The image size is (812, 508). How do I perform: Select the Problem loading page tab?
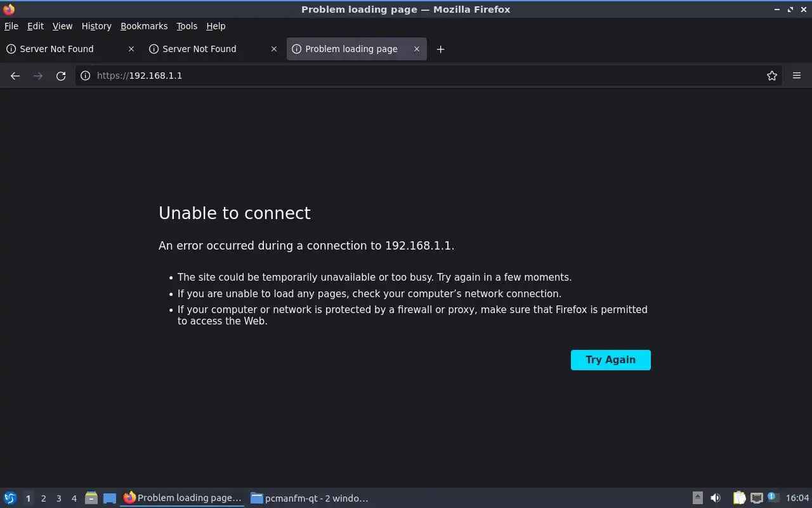357,49
